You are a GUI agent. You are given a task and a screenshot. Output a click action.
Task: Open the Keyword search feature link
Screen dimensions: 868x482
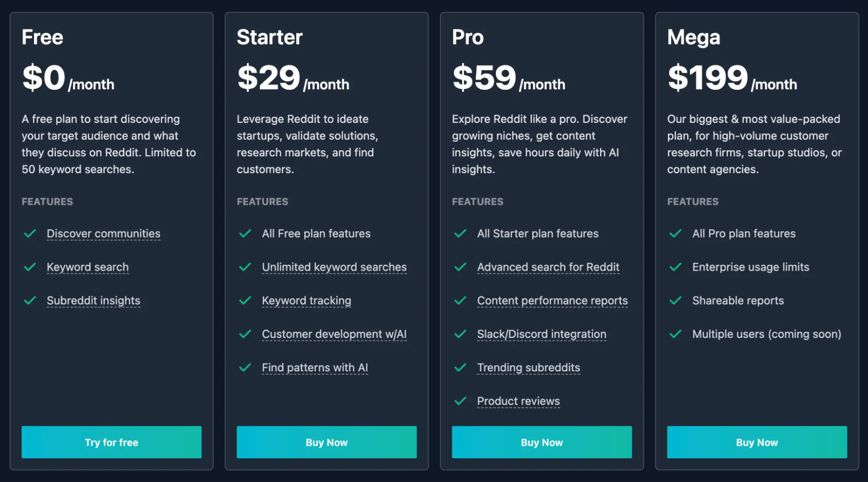(88, 267)
